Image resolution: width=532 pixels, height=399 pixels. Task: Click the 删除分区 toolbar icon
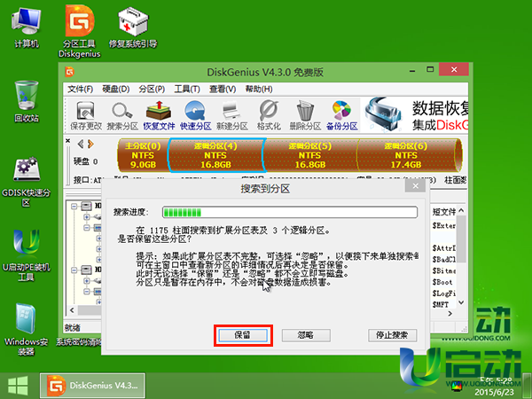pos(305,115)
